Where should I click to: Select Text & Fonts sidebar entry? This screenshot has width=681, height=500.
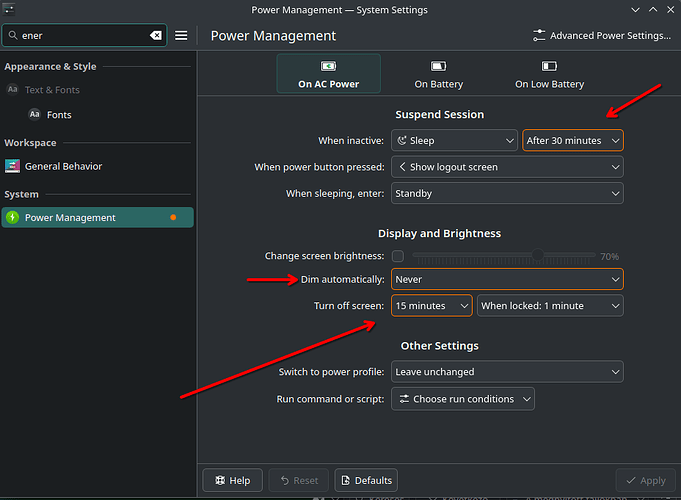[x=98, y=89]
